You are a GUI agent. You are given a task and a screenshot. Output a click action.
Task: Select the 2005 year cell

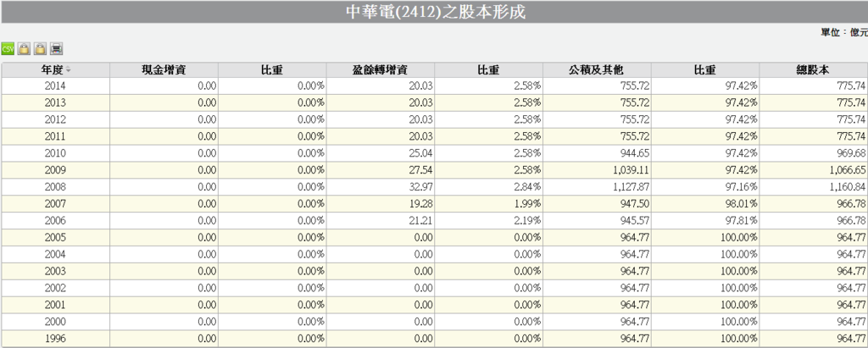pos(55,237)
